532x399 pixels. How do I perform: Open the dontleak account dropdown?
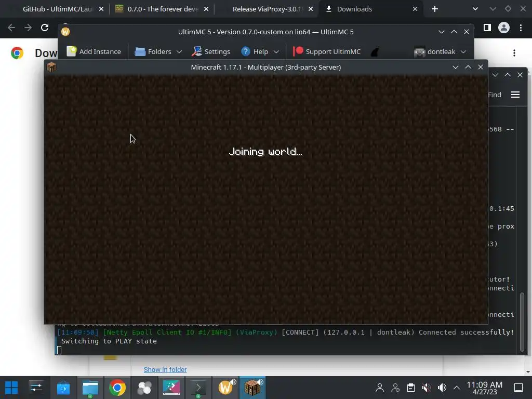440,51
